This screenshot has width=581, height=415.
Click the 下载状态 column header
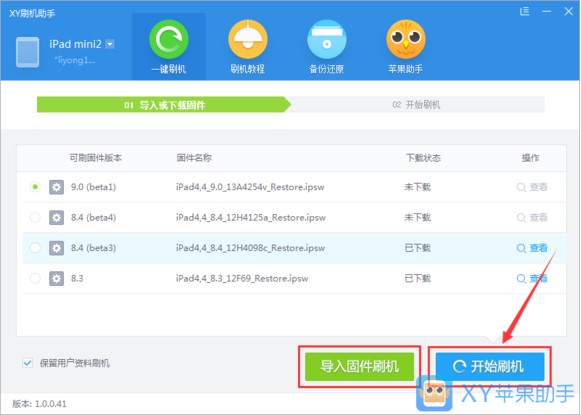coord(423,158)
